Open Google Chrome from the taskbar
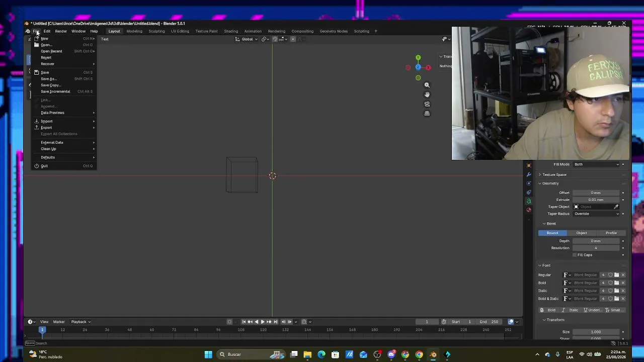This screenshot has width=644, height=362. (x=419, y=354)
